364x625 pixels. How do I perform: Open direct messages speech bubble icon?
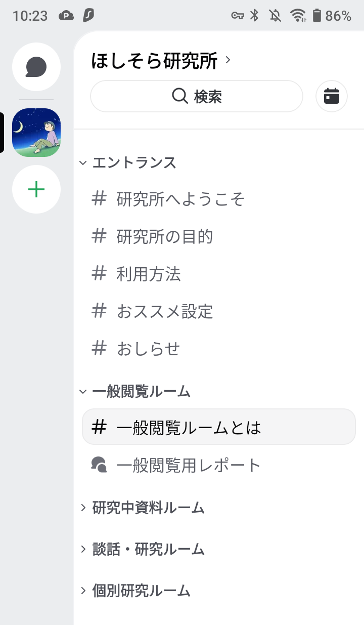pyautogui.click(x=36, y=67)
